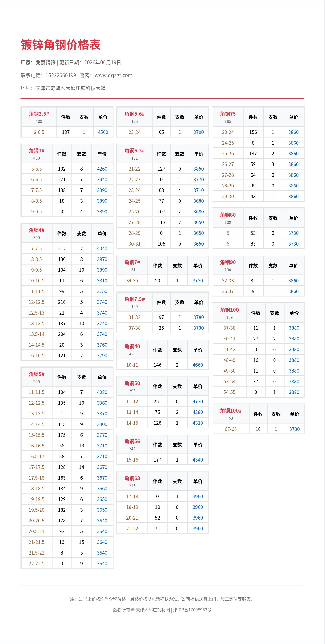325x644 pixels.
Task: Click the 角钢40 table header
Action: (132, 350)
